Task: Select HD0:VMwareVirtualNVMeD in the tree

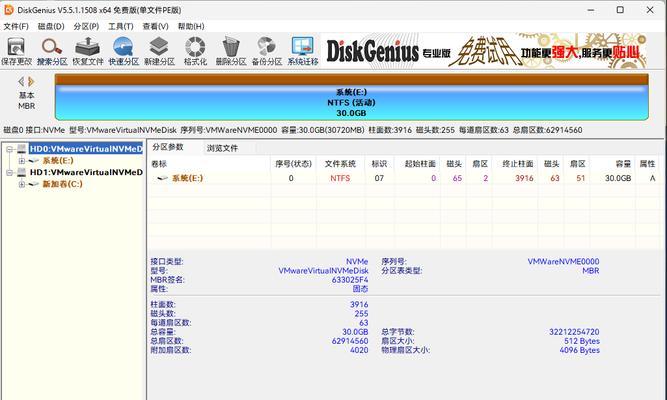Action: [x=86, y=149]
